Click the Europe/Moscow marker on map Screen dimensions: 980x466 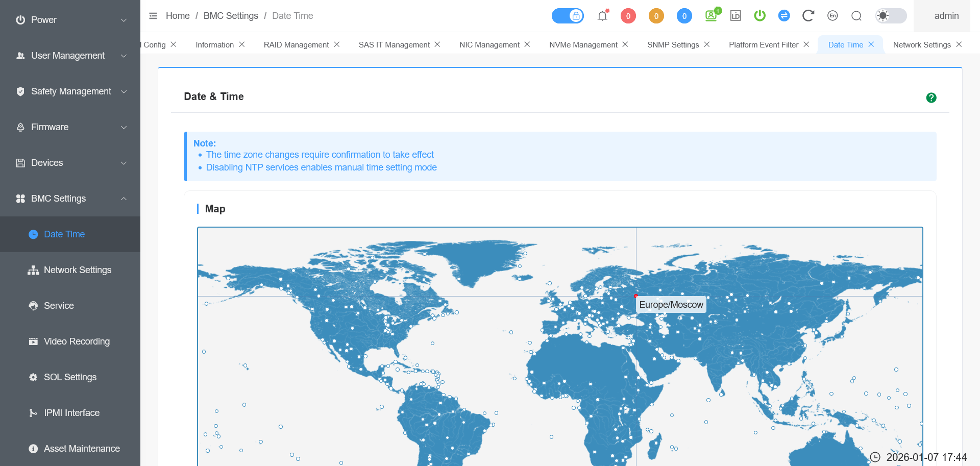tap(636, 296)
